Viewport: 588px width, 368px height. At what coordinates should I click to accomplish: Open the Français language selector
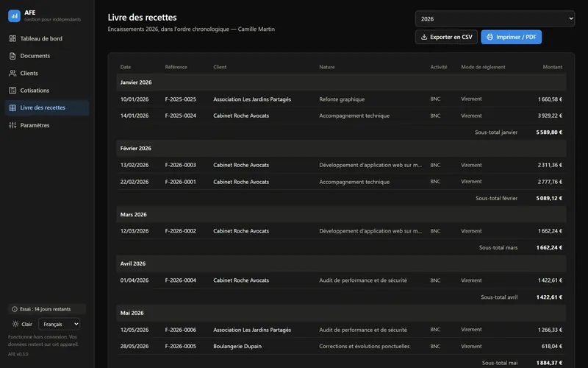pos(60,324)
